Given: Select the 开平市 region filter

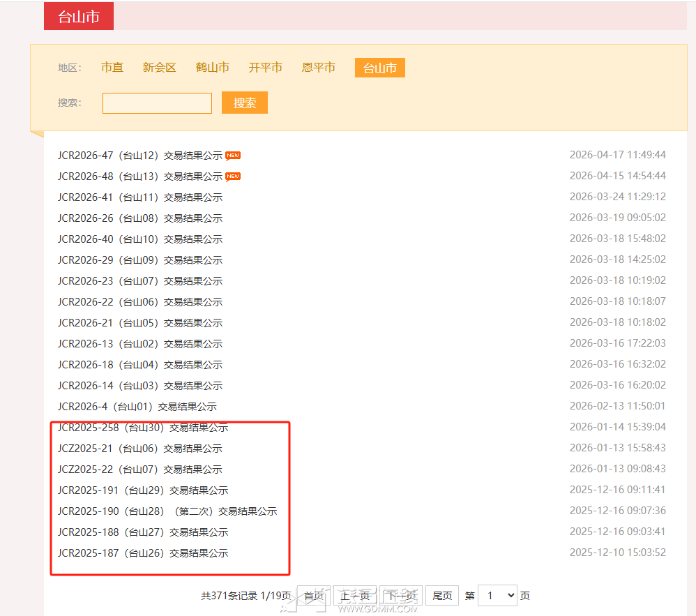Looking at the screenshot, I should 265,67.
